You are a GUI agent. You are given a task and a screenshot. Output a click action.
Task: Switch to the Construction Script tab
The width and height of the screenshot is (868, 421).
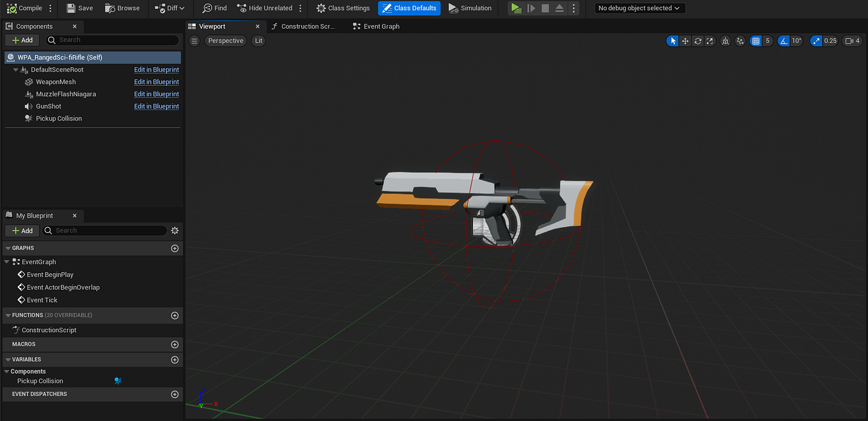[x=306, y=26]
